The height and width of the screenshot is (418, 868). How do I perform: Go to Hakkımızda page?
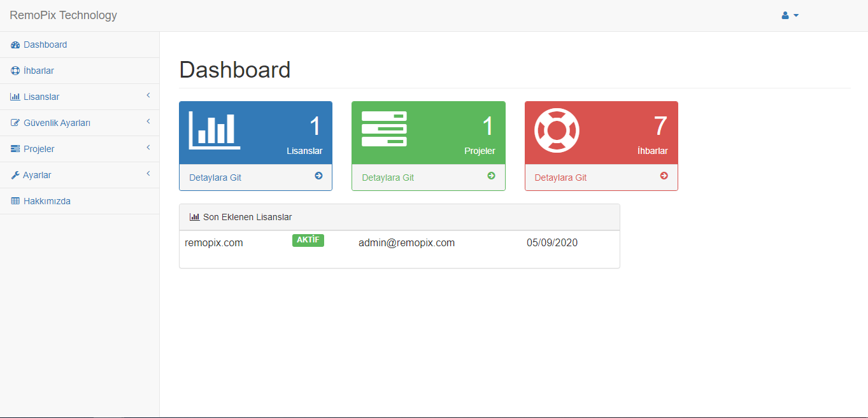pyautogui.click(x=46, y=201)
